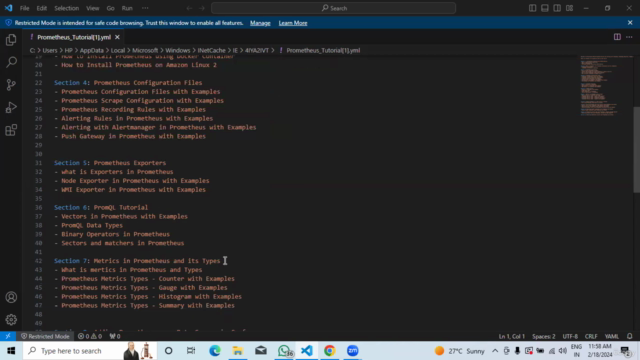Image resolution: width=640 pixels, height=360 pixels.
Task: Open the Run menu
Action: tap(127, 8)
